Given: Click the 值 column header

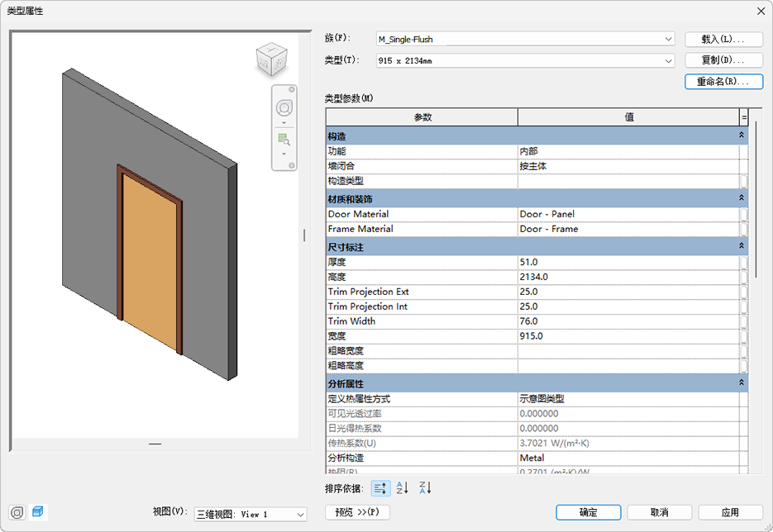Looking at the screenshot, I should click(x=629, y=117).
